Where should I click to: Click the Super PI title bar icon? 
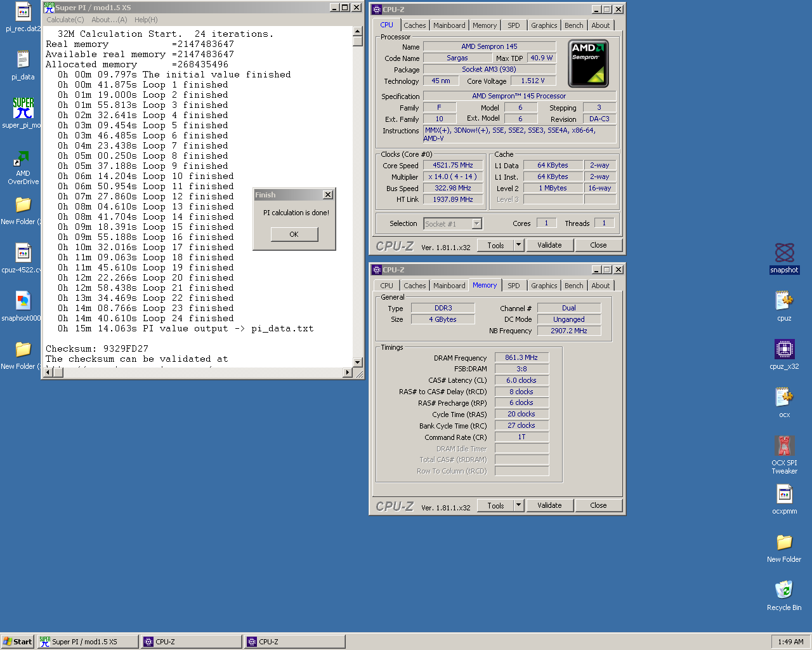click(49, 8)
